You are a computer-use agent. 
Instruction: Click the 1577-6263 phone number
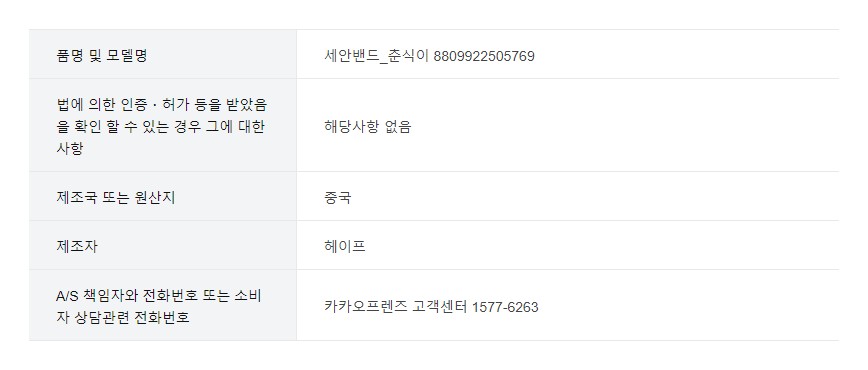[x=505, y=307]
